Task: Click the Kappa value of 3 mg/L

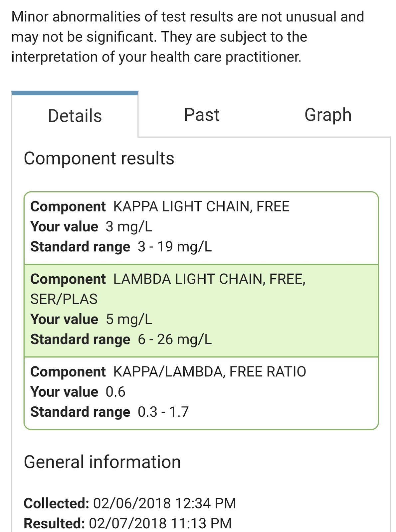Action: click(x=129, y=227)
